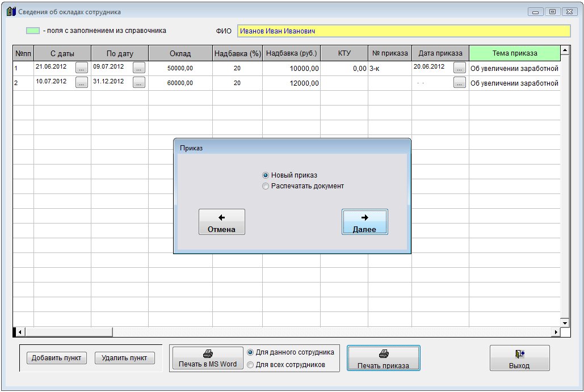The width and height of the screenshot is (584, 392).
Task: Click the ФИО field Иванов Иван Иванович
Action: click(x=403, y=31)
